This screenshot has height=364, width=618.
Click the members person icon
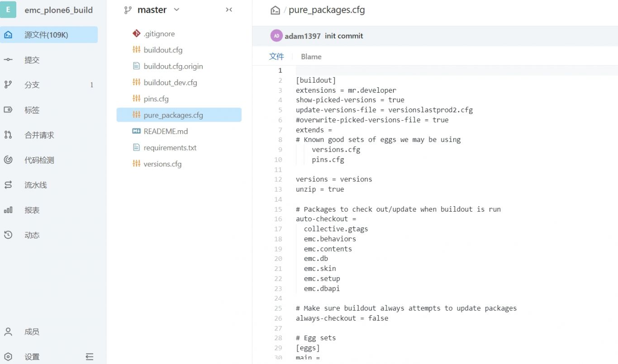[x=8, y=331]
